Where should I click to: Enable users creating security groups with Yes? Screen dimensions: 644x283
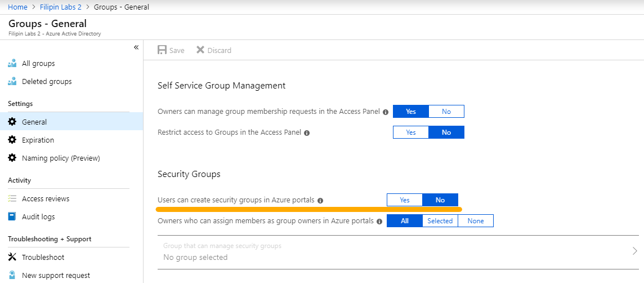tap(404, 200)
